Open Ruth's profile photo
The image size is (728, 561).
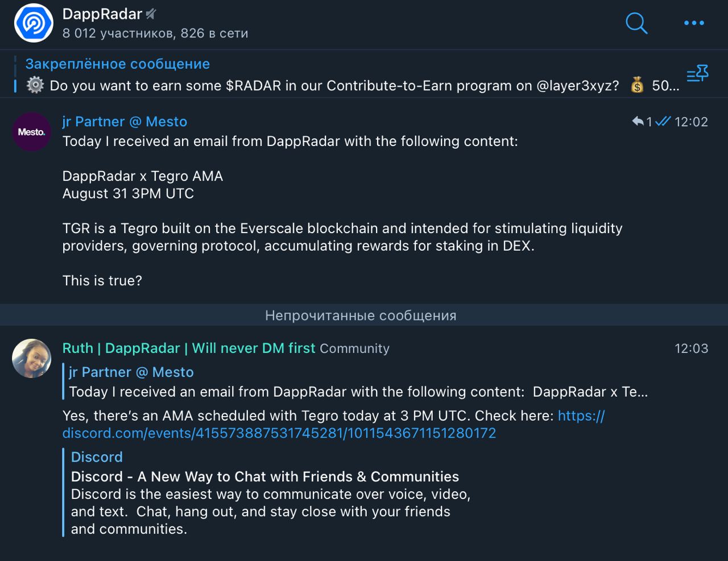(32, 359)
